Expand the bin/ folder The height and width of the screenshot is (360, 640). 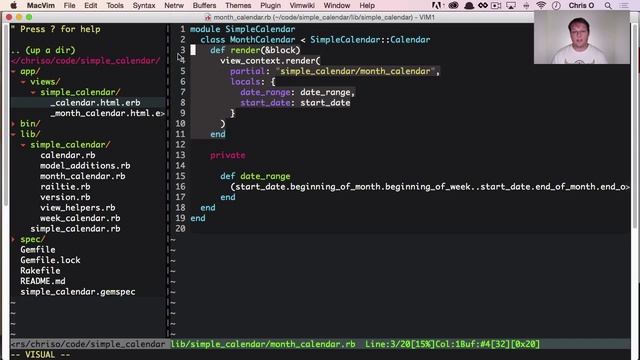coord(13,124)
